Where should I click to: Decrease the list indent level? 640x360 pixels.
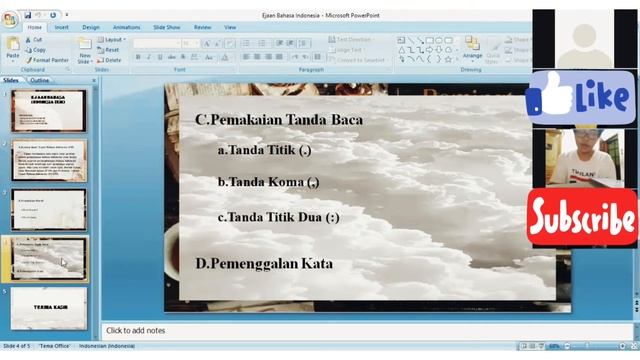[x=280, y=43]
